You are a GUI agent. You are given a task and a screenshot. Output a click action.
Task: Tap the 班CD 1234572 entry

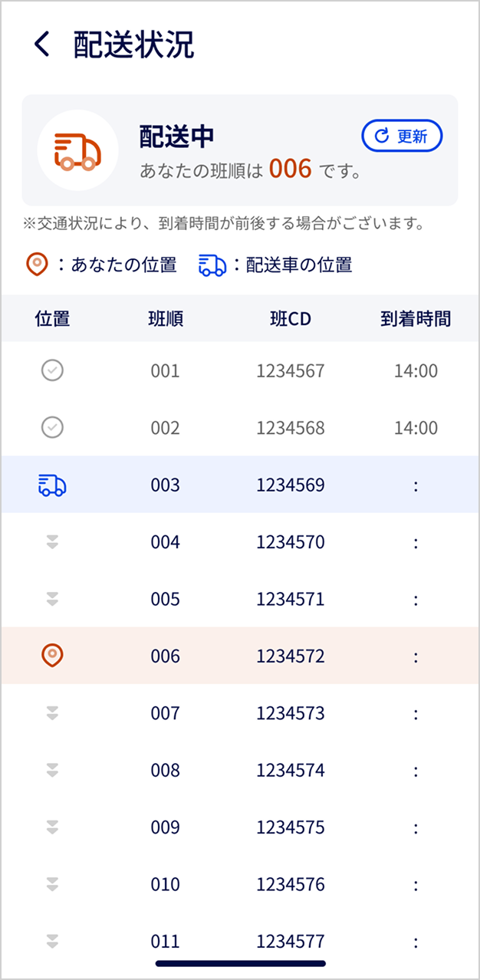(x=291, y=656)
